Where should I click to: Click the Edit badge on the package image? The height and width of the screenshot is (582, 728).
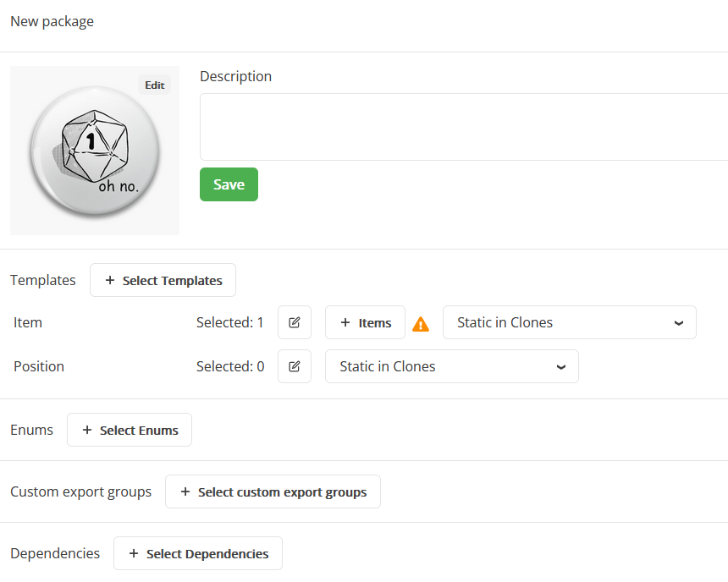coord(154,85)
